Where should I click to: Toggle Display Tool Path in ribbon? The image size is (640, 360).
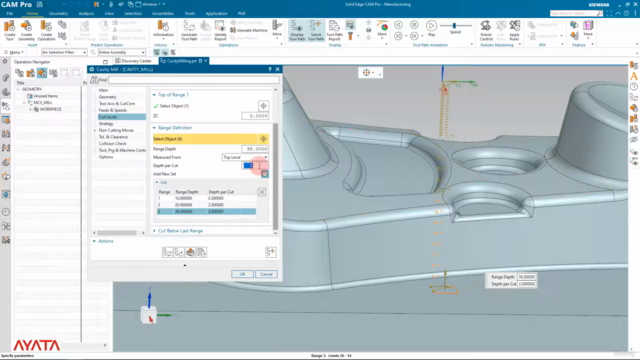coord(297,31)
